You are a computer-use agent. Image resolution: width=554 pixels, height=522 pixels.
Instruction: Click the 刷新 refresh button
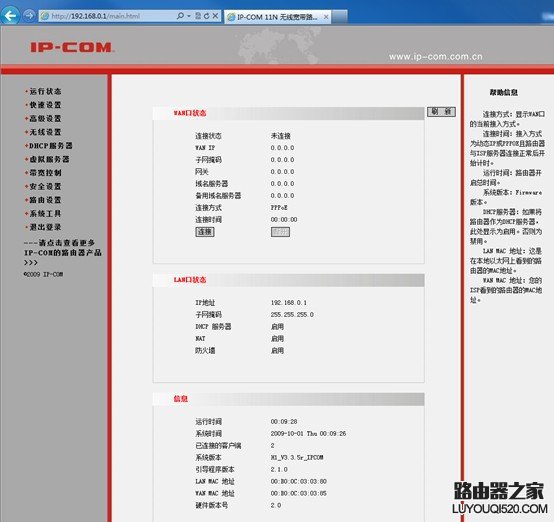(x=441, y=112)
